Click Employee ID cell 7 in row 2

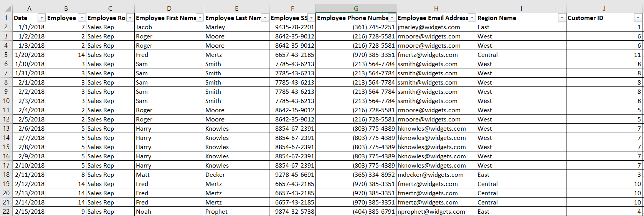pyautogui.click(x=66, y=27)
